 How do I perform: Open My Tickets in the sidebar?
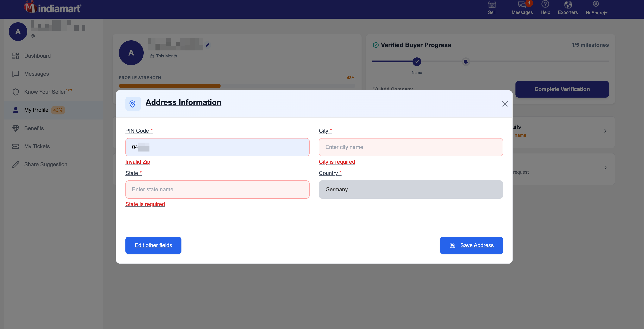pyautogui.click(x=37, y=146)
